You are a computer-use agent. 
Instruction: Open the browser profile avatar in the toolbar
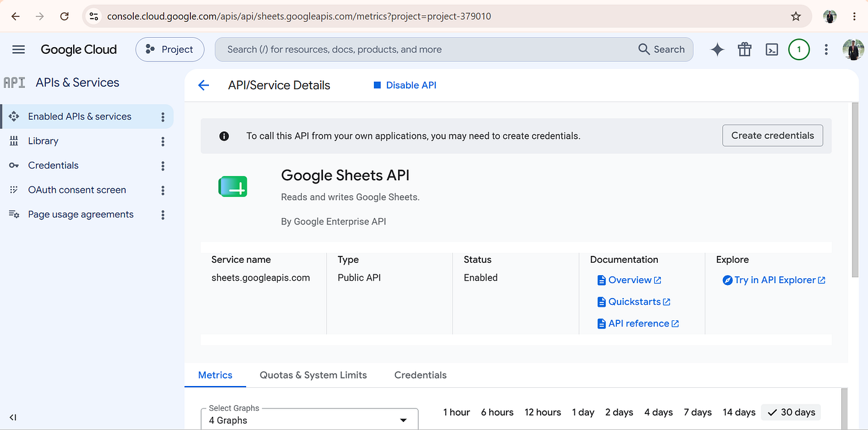[x=830, y=17]
